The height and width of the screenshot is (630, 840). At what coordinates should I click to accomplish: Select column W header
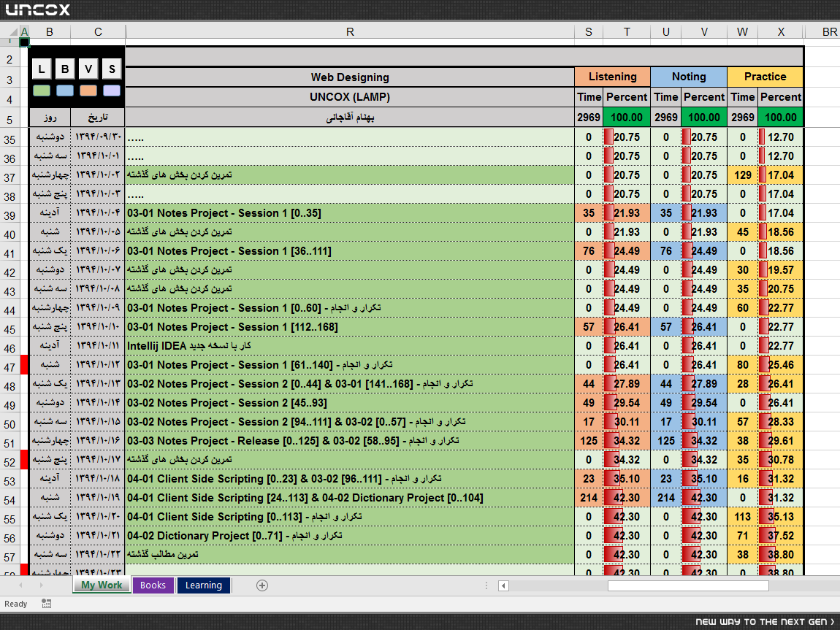(743, 31)
